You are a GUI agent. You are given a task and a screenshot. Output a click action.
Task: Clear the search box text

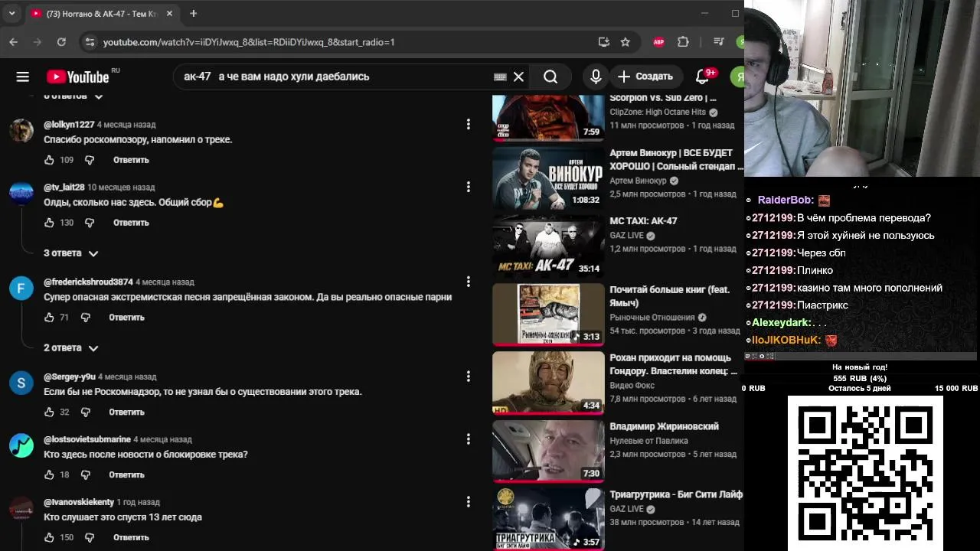pyautogui.click(x=518, y=77)
